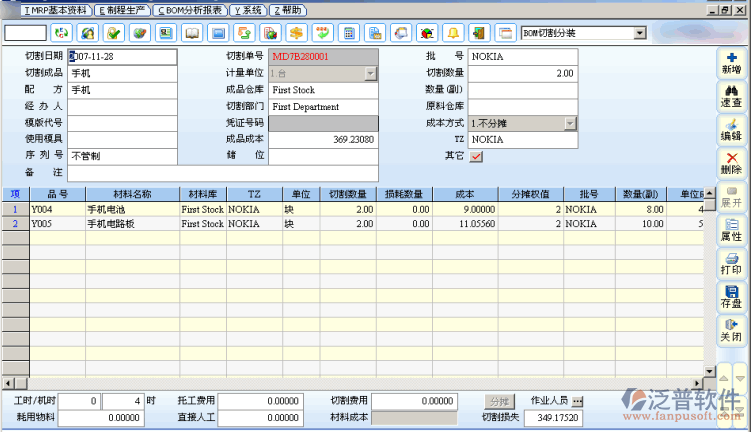Click the 编辑 (Edit) icon
This screenshot has width=751, height=432.
[x=730, y=129]
